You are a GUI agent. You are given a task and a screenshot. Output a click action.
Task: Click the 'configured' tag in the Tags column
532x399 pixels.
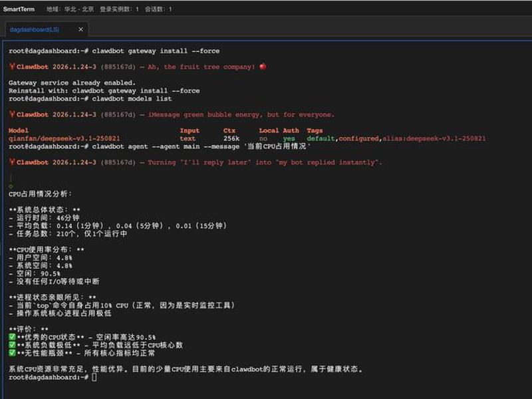(358, 138)
